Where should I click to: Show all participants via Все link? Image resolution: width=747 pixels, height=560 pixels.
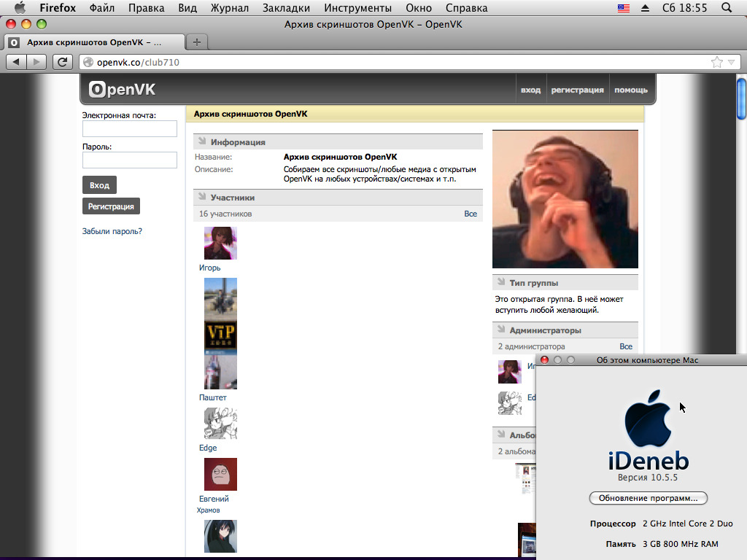(471, 214)
